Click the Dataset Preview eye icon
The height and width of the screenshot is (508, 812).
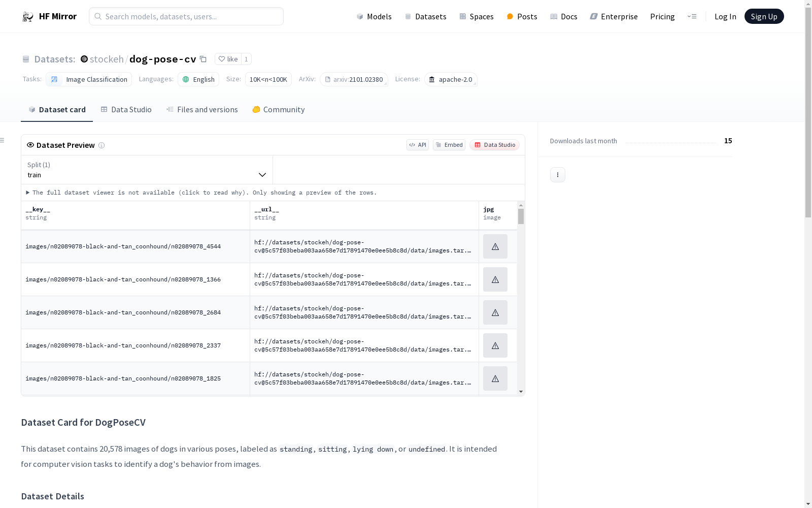tap(30, 145)
